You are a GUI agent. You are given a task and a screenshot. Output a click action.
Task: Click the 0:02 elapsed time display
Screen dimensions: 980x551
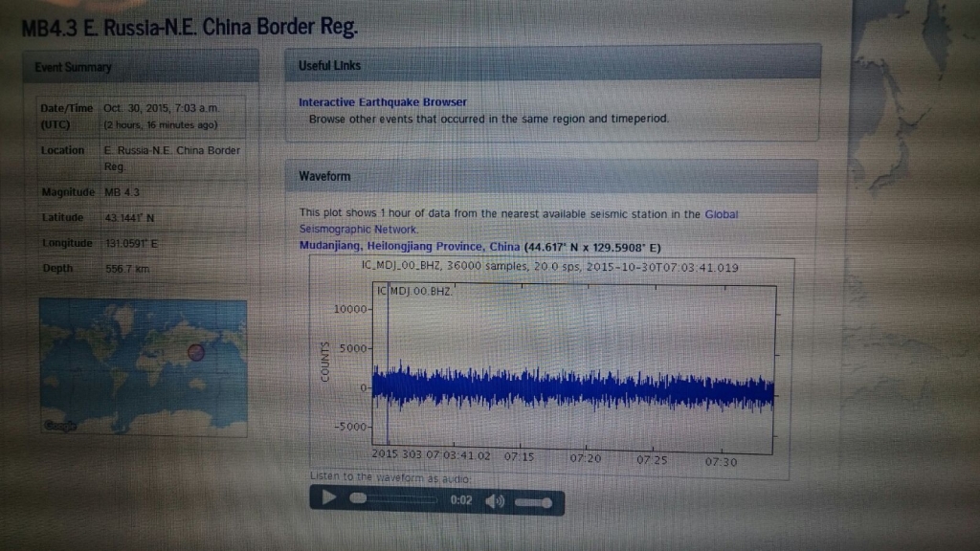[460, 500]
